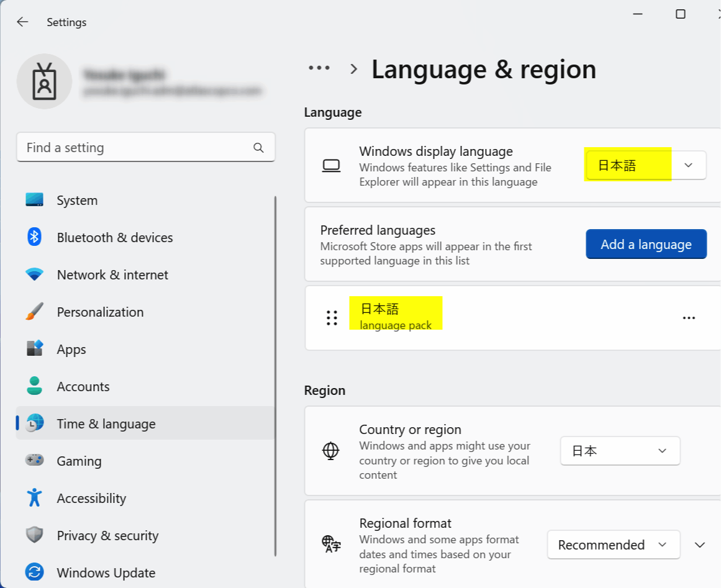Open the Country or region dropdown
This screenshot has height=588, width=721.
[620, 451]
